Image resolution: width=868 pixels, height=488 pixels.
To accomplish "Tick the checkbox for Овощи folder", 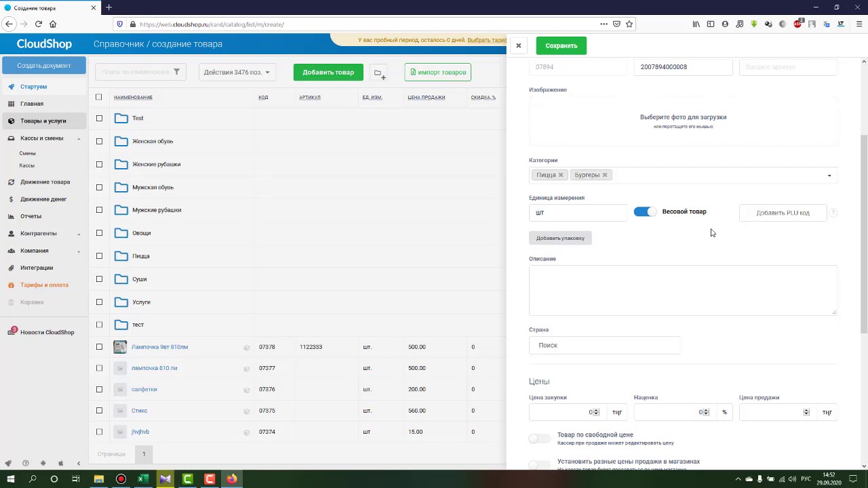I will (x=99, y=233).
